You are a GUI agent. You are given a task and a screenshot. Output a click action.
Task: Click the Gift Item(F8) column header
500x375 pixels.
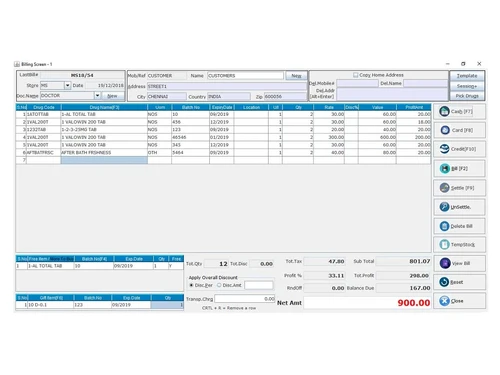pyautogui.click(x=51, y=298)
